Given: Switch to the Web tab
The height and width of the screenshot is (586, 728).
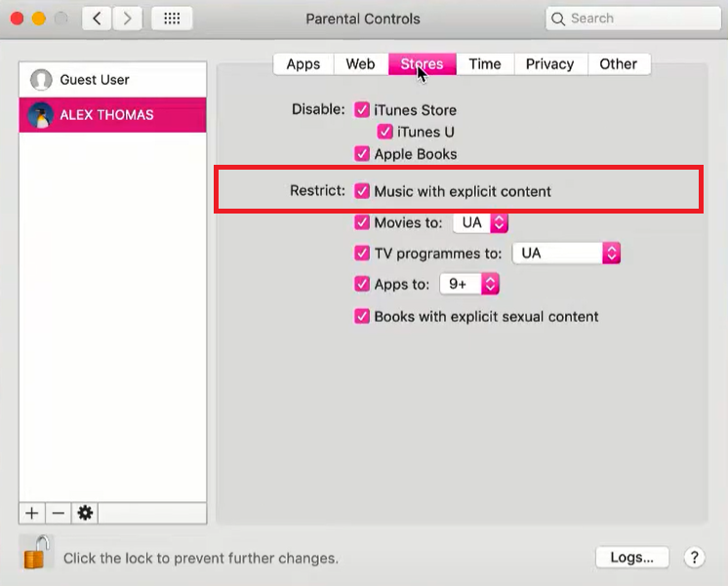Looking at the screenshot, I should pos(360,64).
